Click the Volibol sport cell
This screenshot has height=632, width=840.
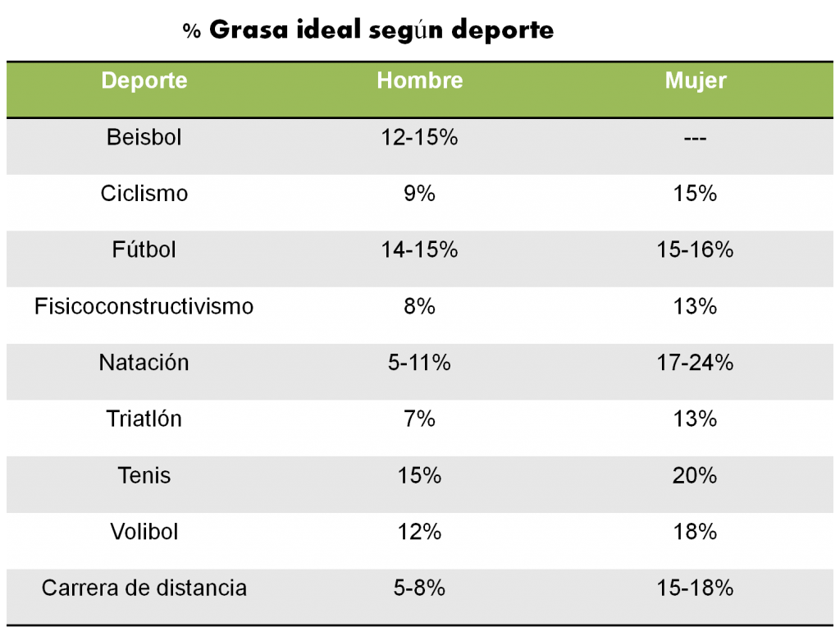(144, 533)
